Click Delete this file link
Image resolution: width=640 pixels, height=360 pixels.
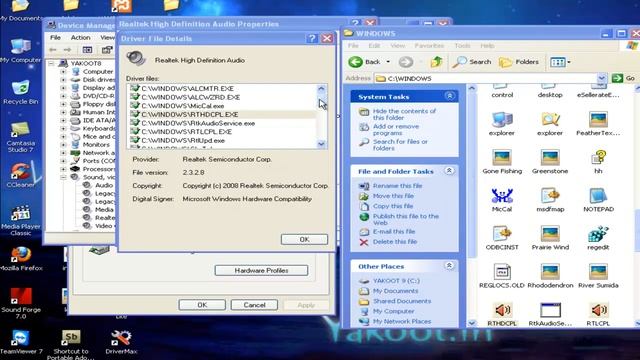click(x=395, y=242)
